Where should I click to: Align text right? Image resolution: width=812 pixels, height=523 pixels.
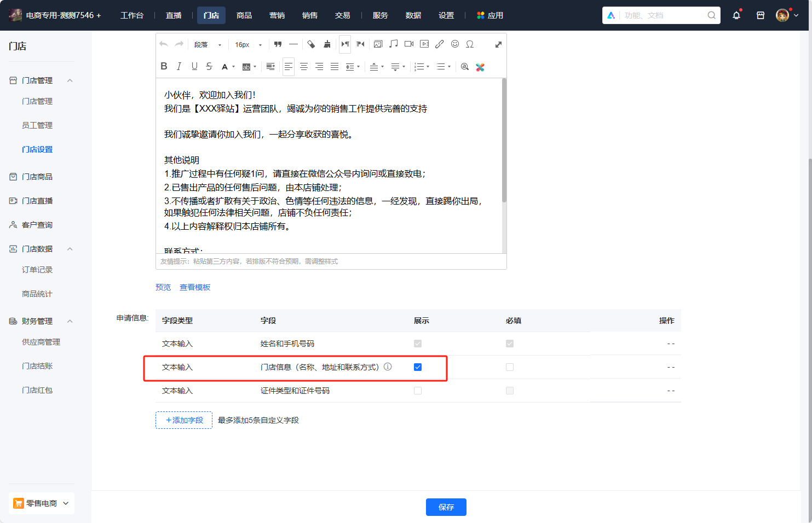tap(319, 67)
